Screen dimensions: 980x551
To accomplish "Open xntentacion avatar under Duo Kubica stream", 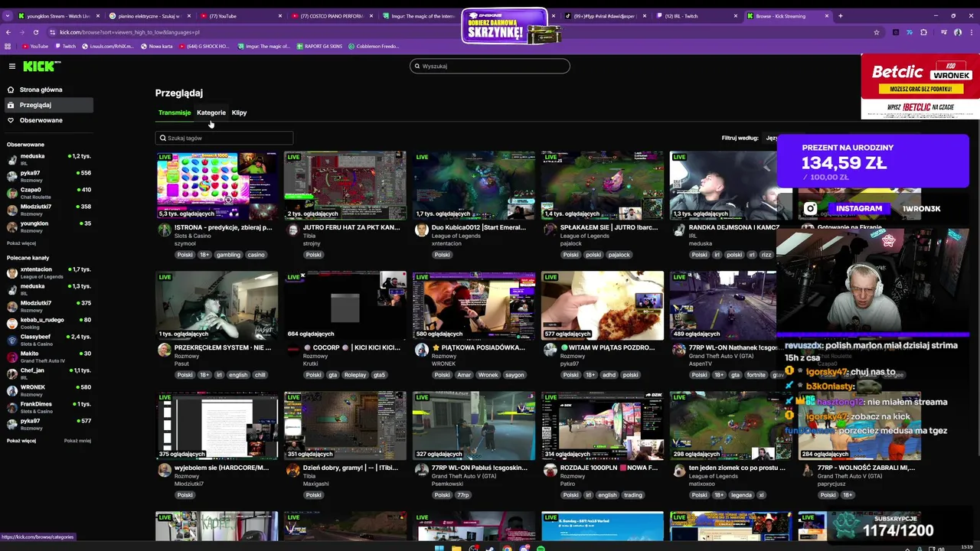I will pos(421,230).
